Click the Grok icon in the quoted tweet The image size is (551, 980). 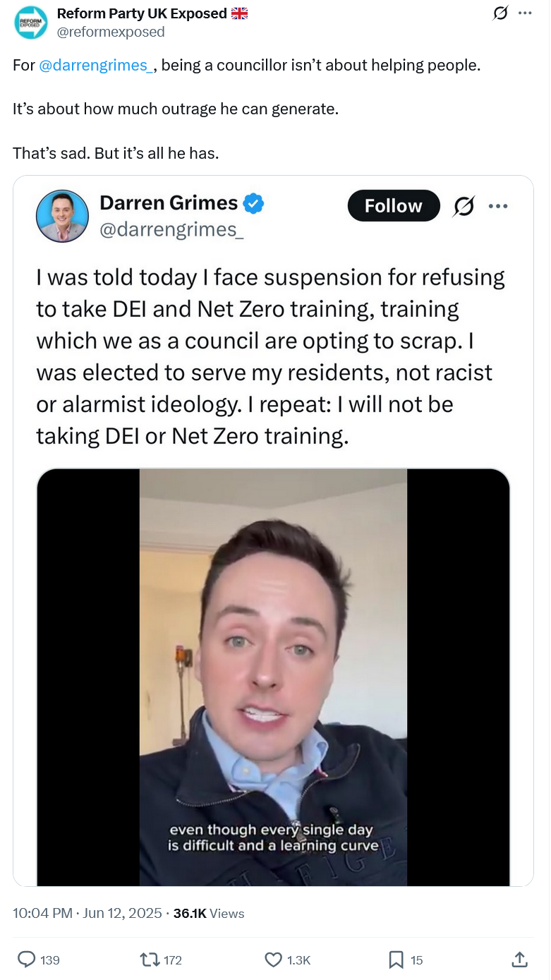(464, 206)
